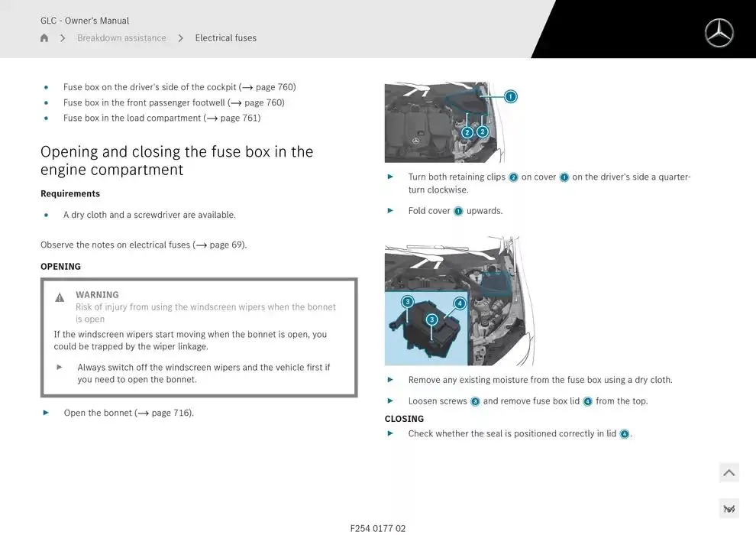This screenshot has width=756, height=535.
Task: Click the callout 2 icon in the retaining clips instruction
Action: 513,177
